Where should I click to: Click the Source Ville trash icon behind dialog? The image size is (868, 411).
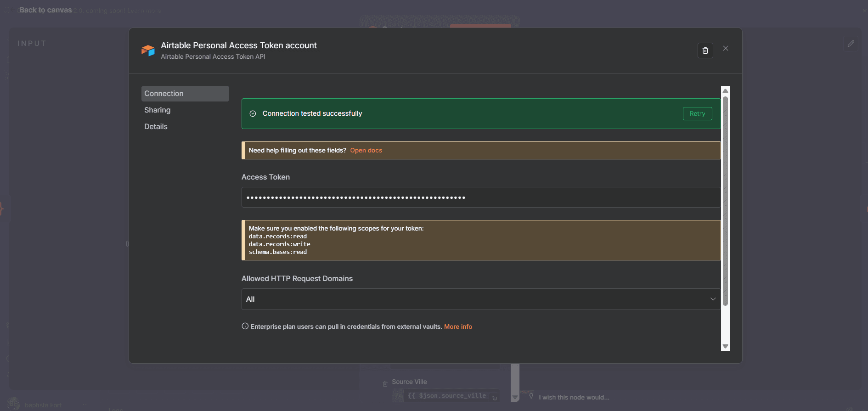pyautogui.click(x=385, y=384)
